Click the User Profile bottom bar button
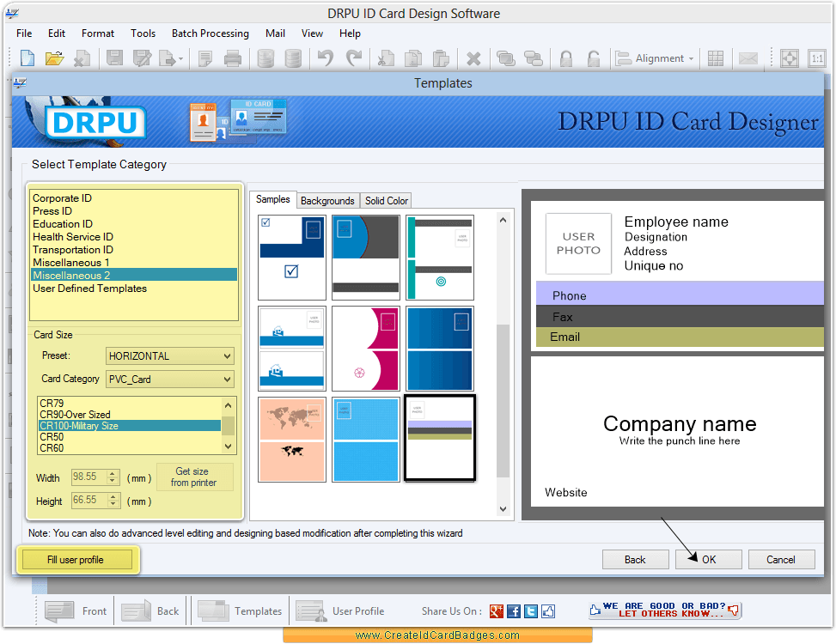836x644 pixels. [340, 611]
